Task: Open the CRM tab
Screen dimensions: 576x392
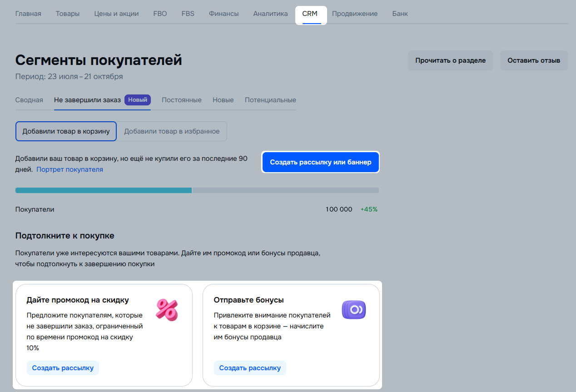Action: pyautogui.click(x=310, y=14)
